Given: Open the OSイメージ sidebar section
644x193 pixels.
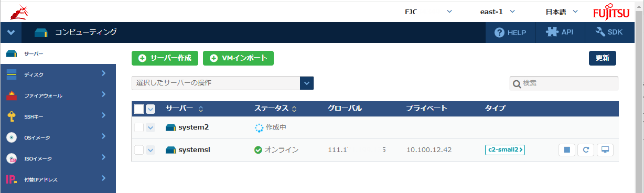Looking at the screenshot, I should [x=58, y=137].
